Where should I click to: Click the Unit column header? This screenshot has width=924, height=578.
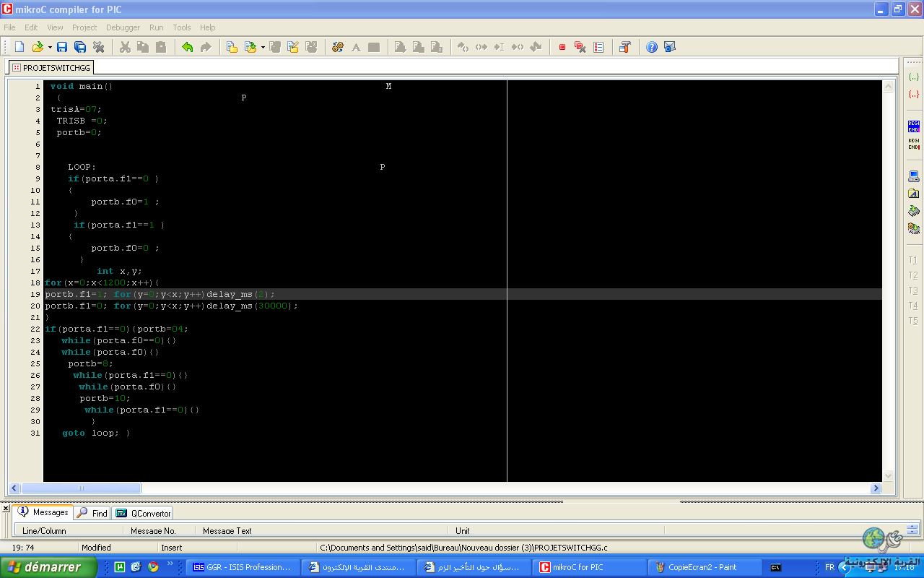pos(556,531)
